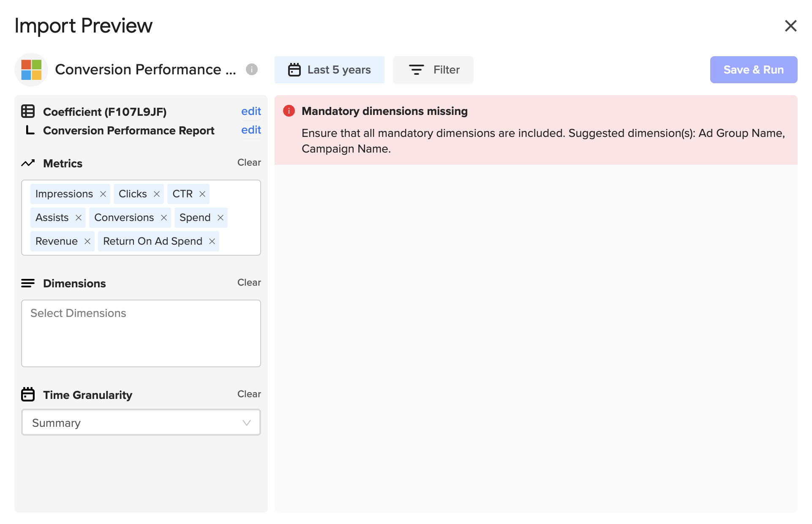This screenshot has height=524, width=812.
Task: Open the Time Granularity Summary dropdown
Action: click(141, 423)
